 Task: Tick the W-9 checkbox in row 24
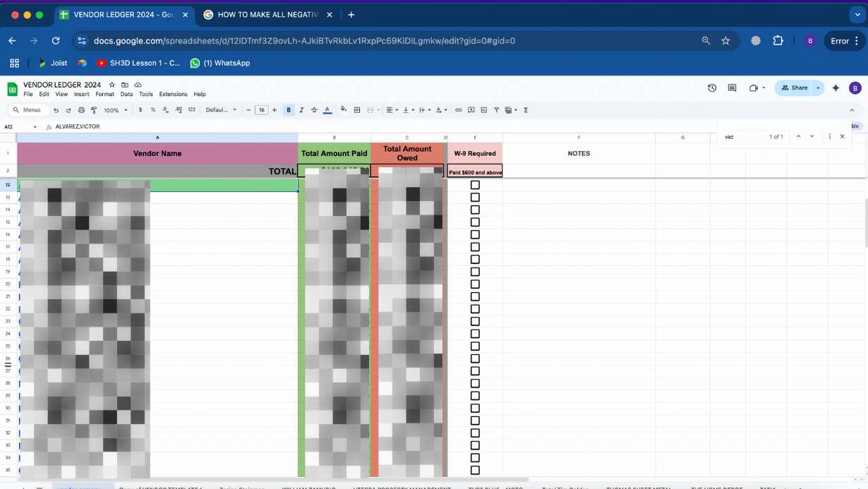[475, 334]
